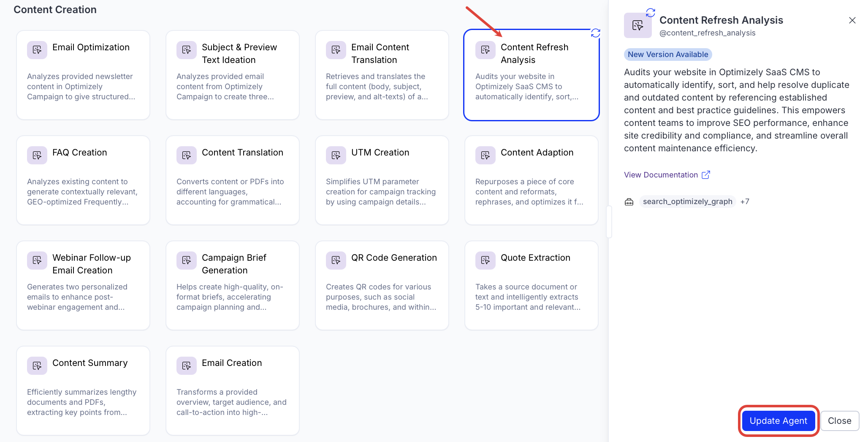Click the Email Optimization agent icon
The height and width of the screenshot is (442, 868).
point(37,50)
